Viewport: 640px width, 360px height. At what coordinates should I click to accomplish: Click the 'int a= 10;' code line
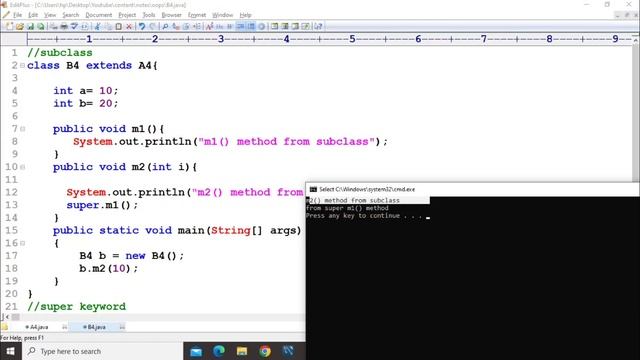click(86, 91)
